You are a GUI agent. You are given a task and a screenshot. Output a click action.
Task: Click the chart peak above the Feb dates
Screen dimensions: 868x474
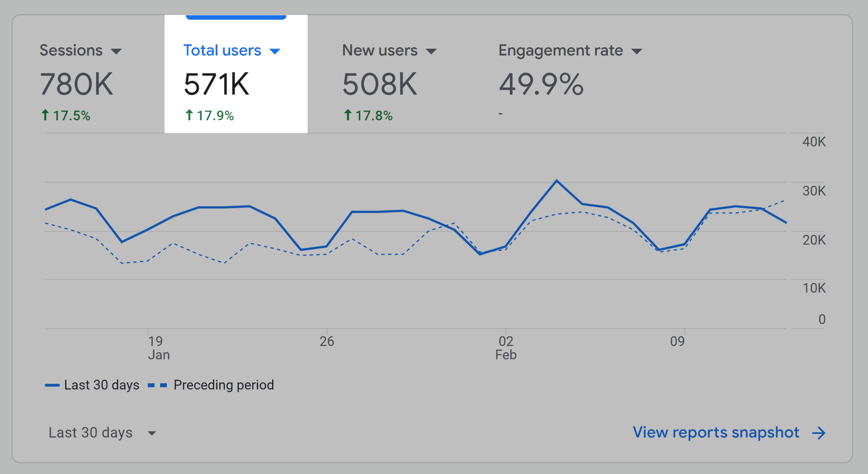557,180
